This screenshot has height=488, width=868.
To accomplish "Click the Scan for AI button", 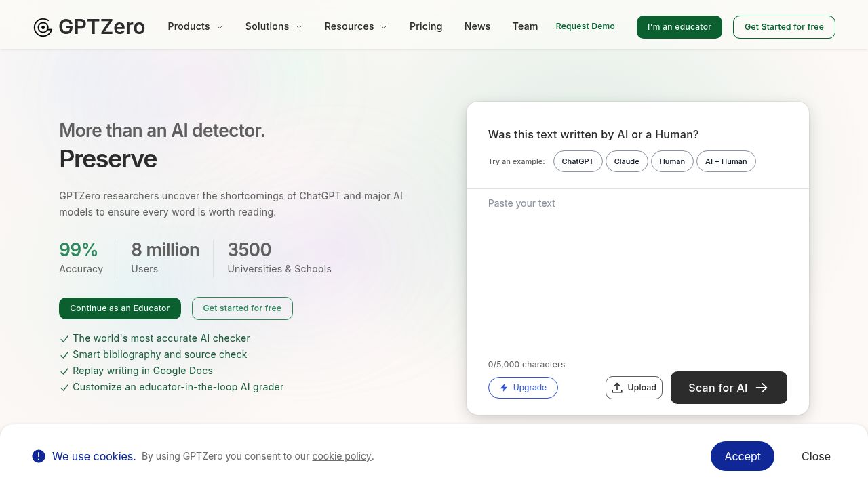I will coord(729,388).
